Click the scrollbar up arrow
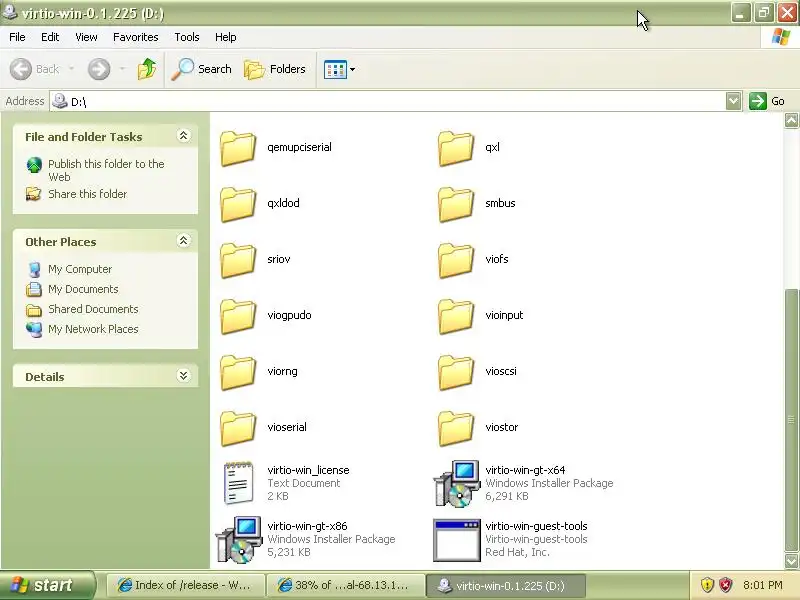 (791, 120)
